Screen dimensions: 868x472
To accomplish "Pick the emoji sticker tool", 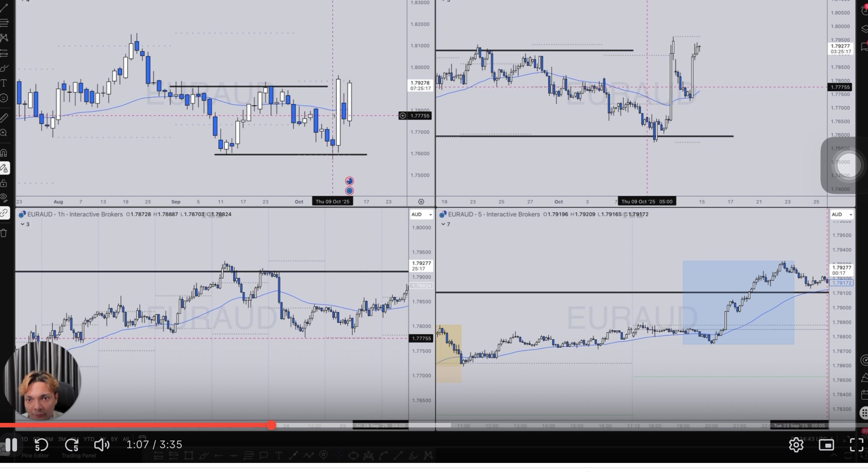I will (4, 98).
